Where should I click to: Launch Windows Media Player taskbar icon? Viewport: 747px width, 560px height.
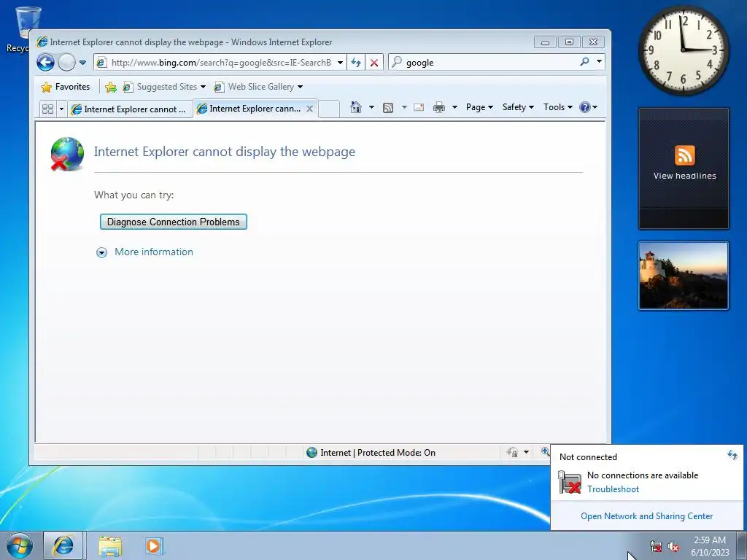pyautogui.click(x=154, y=546)
